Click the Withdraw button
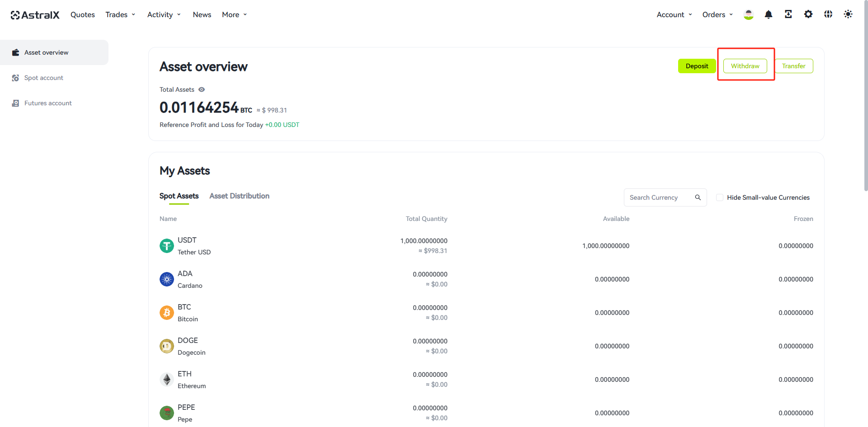The height and width of the screenshot is (427, 868). click(745, 66)
